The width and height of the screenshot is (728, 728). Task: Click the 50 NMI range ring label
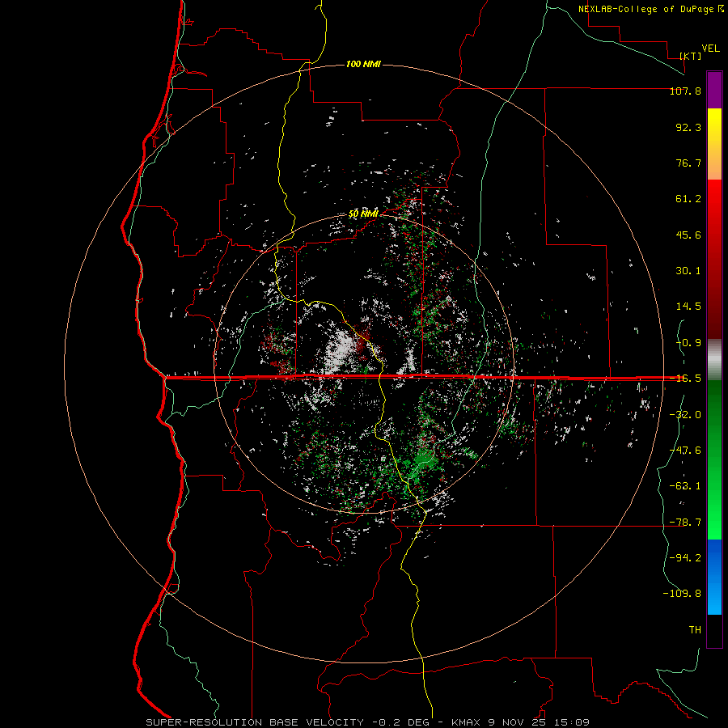[363, 214]
